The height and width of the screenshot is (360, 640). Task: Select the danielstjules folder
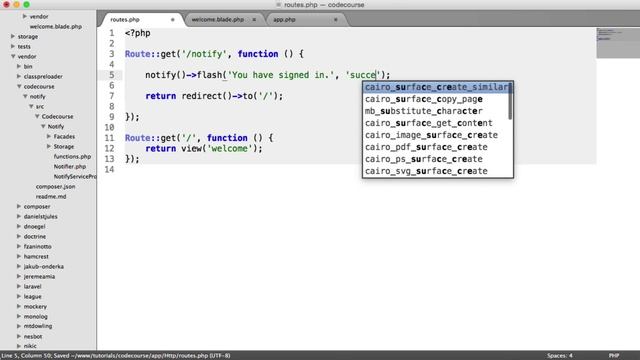[40, 216]
